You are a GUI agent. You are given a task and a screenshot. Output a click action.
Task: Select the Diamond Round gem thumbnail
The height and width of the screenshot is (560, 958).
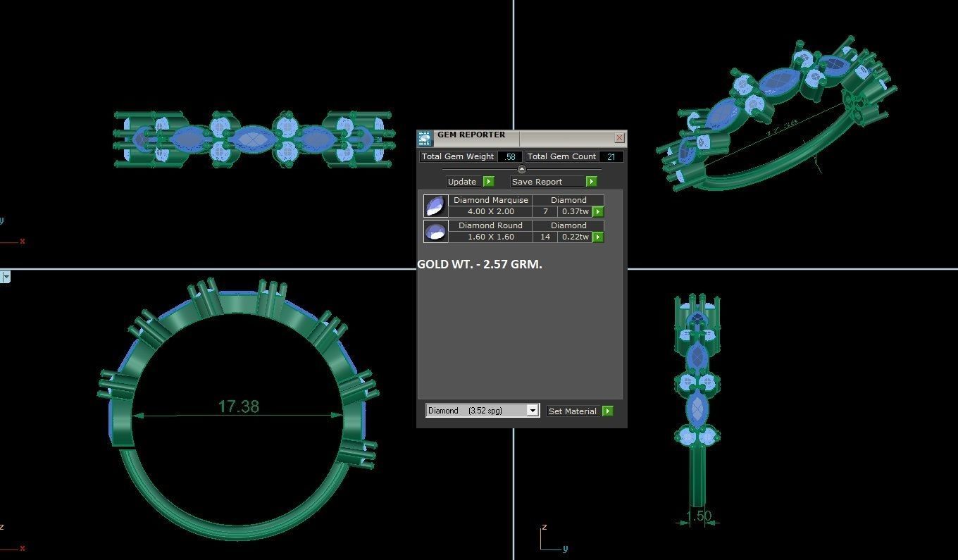[436, 231]
